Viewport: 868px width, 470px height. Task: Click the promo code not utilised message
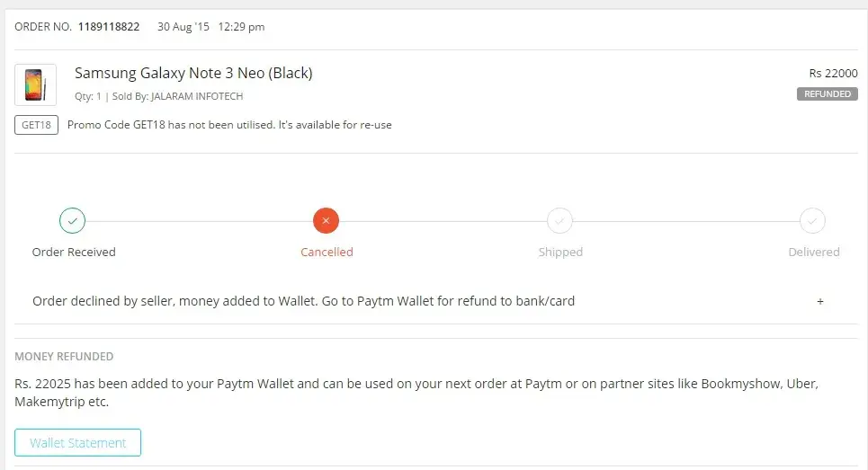point(229,125)
